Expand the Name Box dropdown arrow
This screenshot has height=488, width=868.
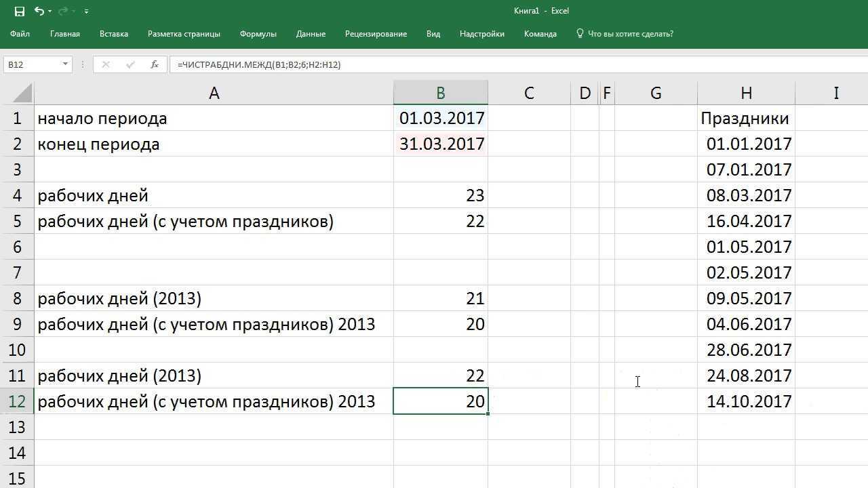[x=65, y=64]
